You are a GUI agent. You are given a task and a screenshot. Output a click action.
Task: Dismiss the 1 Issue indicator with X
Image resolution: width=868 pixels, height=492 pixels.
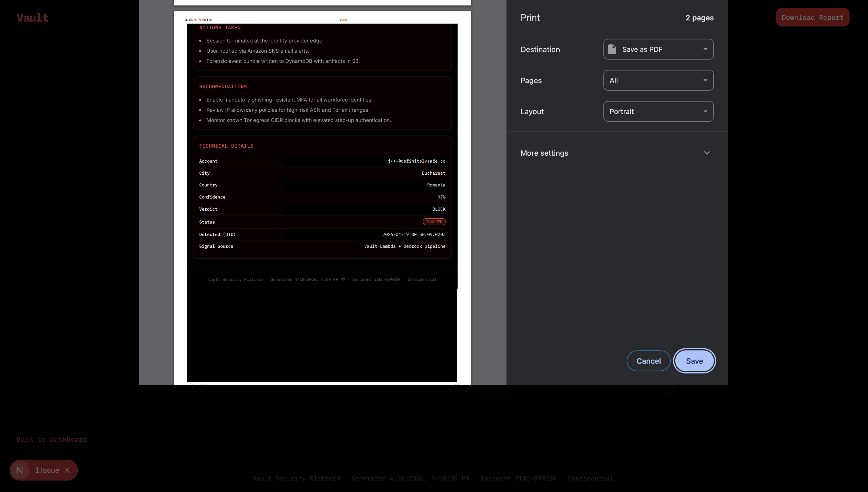coord(67,470)
